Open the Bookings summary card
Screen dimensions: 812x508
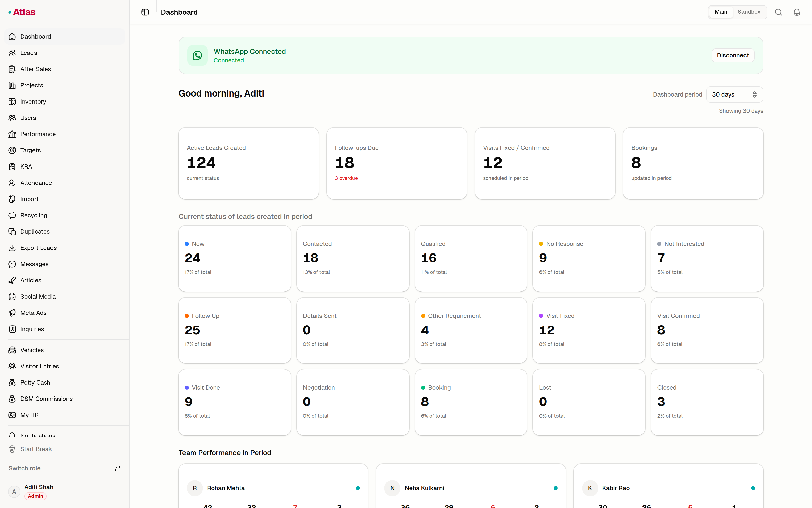pos(693,163)
